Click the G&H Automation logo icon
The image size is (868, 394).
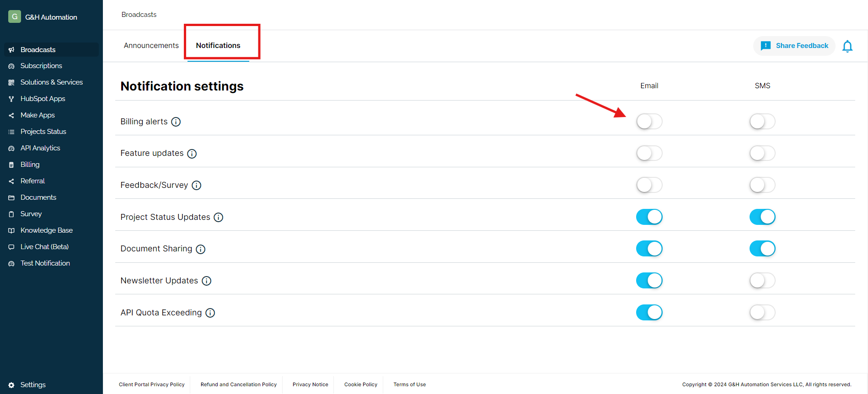click(x=15, y=17)
